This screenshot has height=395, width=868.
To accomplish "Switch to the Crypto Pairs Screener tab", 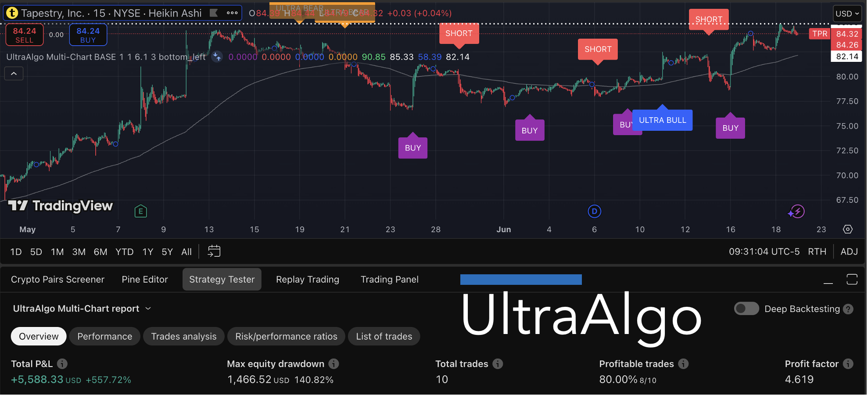I will (x=57, y=280).
